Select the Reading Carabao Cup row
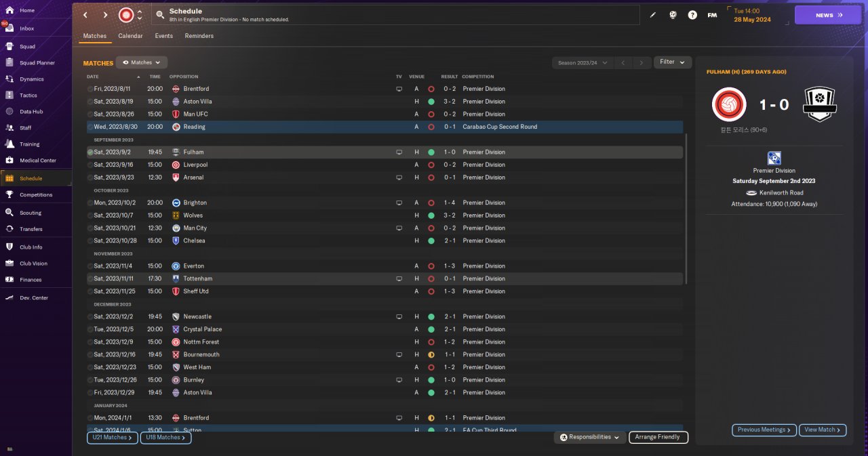868x456 pixels. (384, 127)
